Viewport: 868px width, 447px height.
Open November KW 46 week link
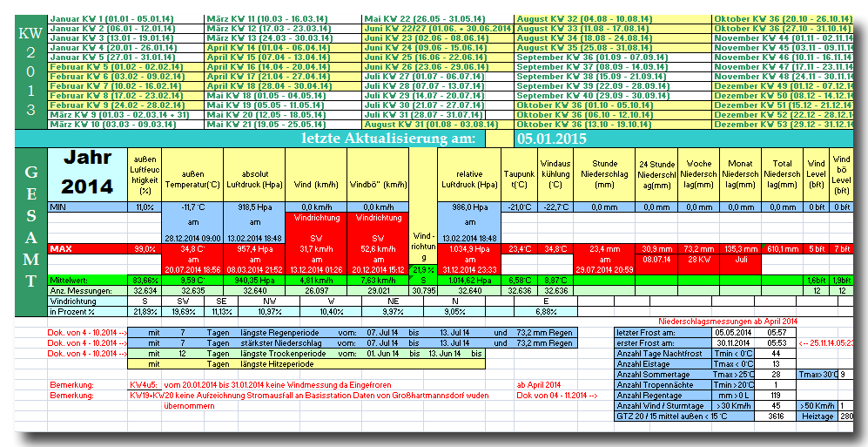(784, 58)
